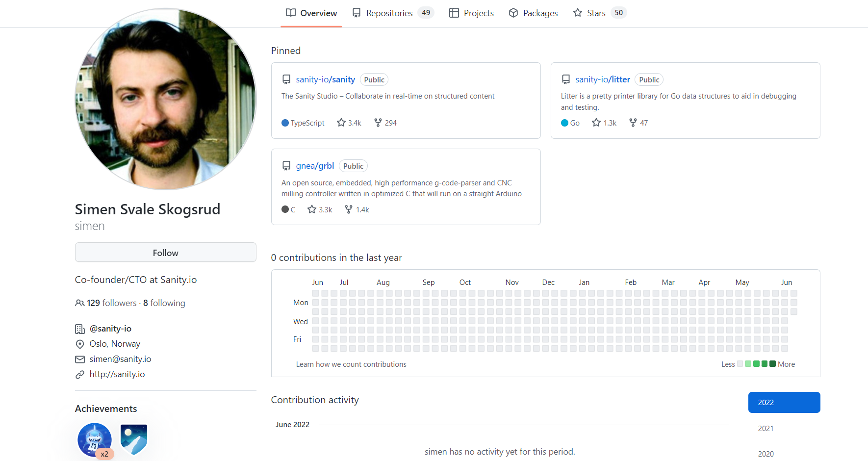Open the Overview tab
This screenshot has width=868, height=461.
click(x=311, y=13)
